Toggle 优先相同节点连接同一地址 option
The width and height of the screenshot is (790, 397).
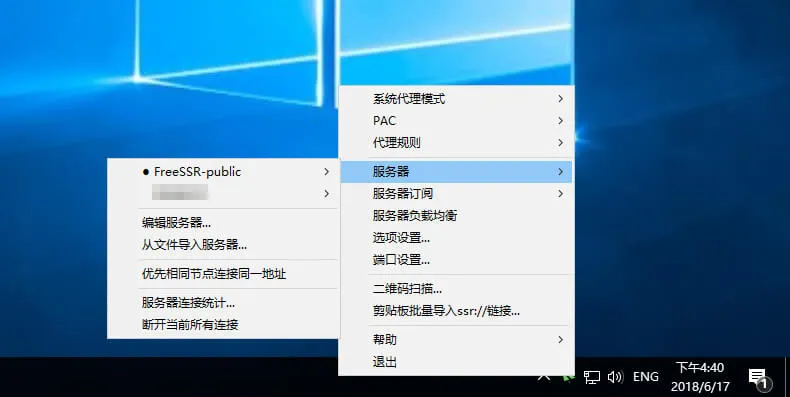point(224,274)
